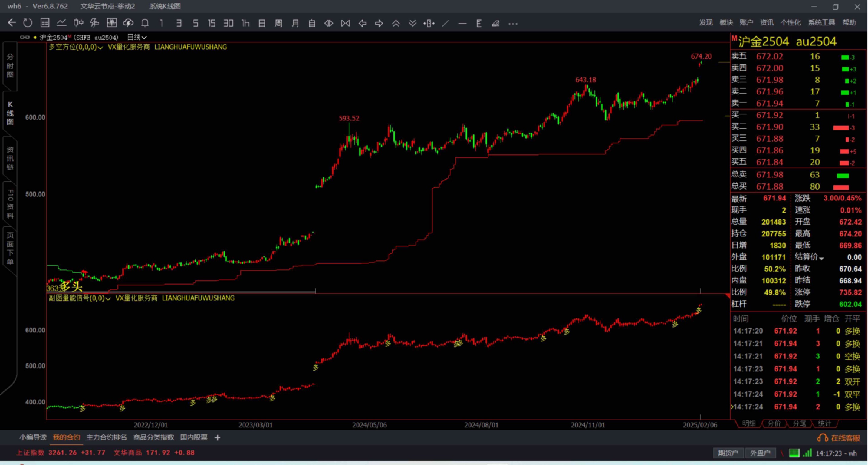The image size is (868, 465).
Task: Select the draw trend line tool
Action: (446, 23)
